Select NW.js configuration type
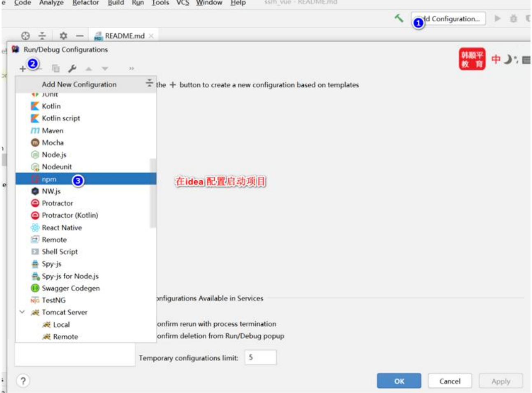Screen dimensions: 532x393 [x=86, y=191]
